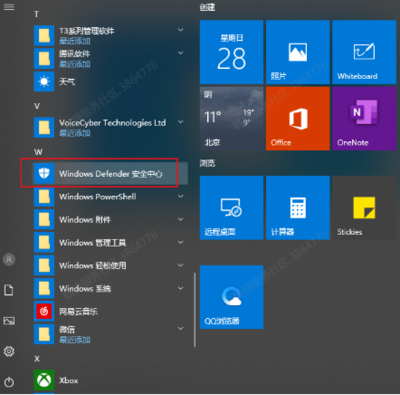Open the 照片 photos tile

point(298,52)
